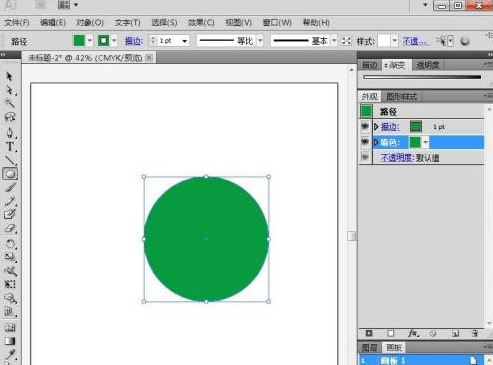This screenshot has width=493, height=365.
Task: Open fill swatch dropdown in 填色 row
Action: 425,142
